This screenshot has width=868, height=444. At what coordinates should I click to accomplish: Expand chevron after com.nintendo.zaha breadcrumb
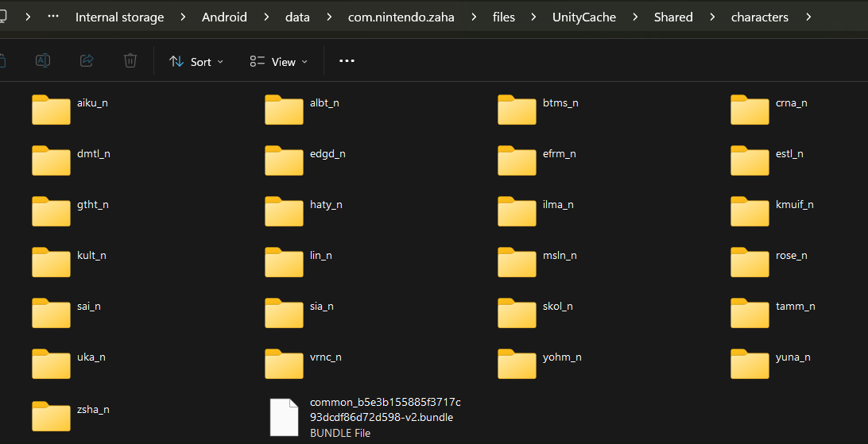pos(474,17)
